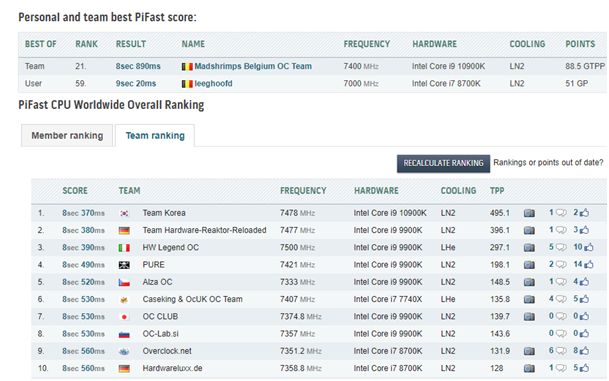This screenshot has width=609, height=381.
Task: Like the Alza OC score
Action: (x=585, y=282)
